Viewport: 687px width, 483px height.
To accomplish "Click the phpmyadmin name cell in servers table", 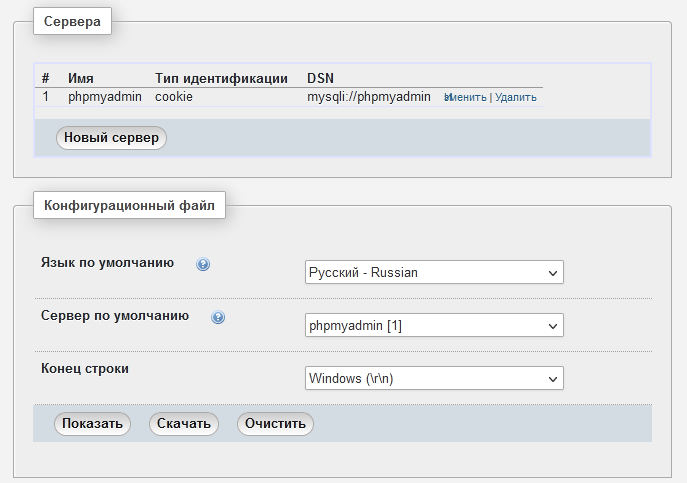I will point(105,97).
